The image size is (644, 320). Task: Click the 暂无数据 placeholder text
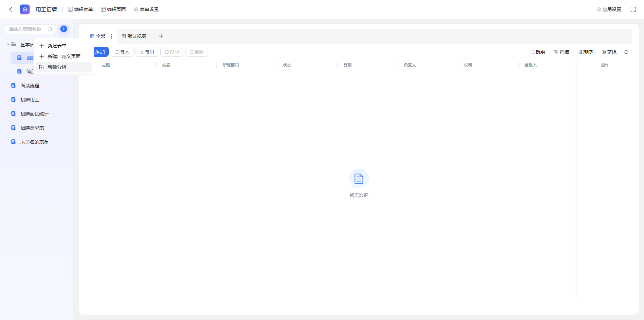pos(359,195)
